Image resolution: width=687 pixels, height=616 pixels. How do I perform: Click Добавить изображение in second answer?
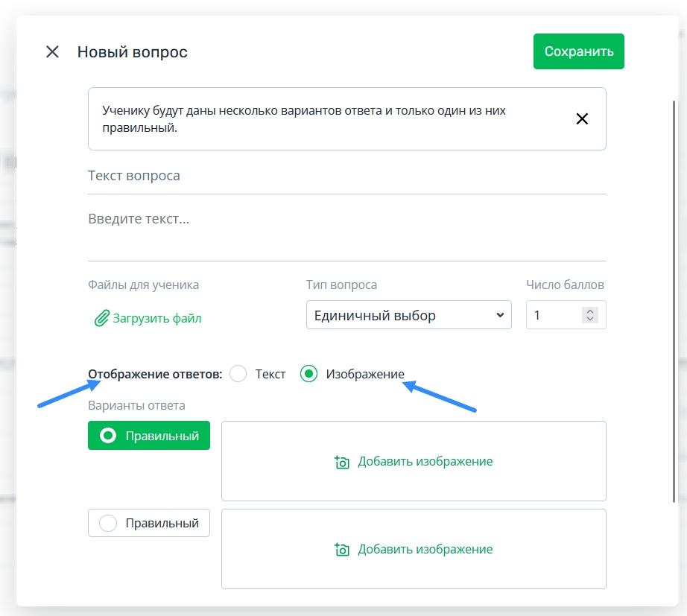pyautogui.click(x=425, y=549)
